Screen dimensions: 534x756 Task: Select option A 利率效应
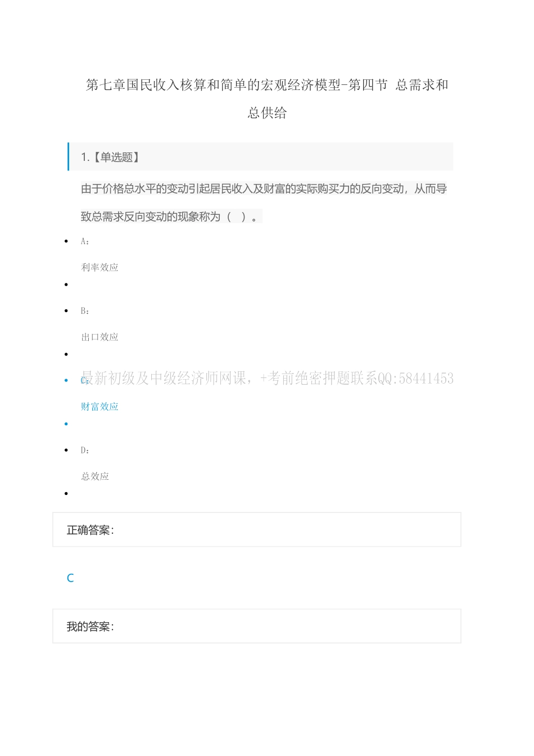point(99,267)
